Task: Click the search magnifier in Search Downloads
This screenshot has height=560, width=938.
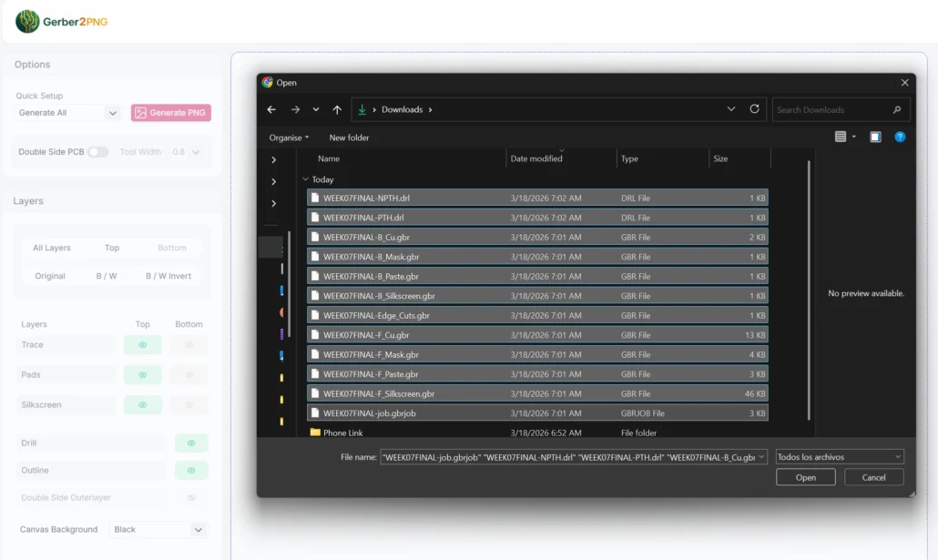Action: pyautogui.click(x=899, y=108)
